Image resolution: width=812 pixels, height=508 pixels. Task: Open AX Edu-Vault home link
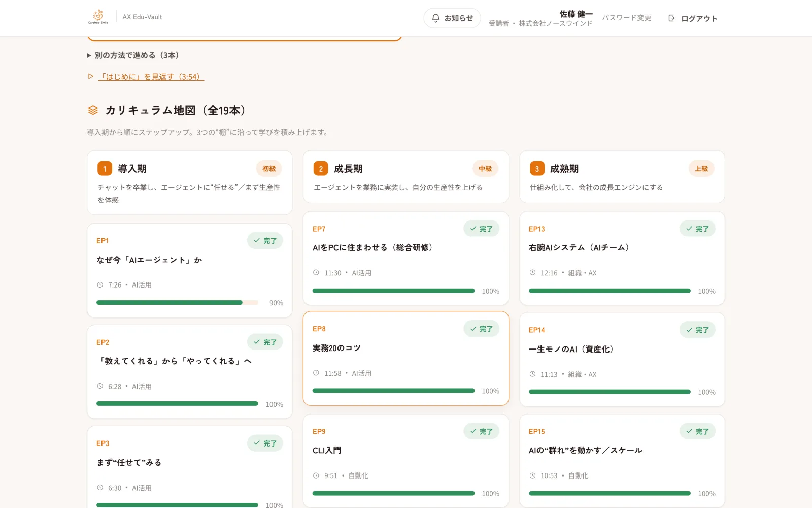click(x=142, y=17)
